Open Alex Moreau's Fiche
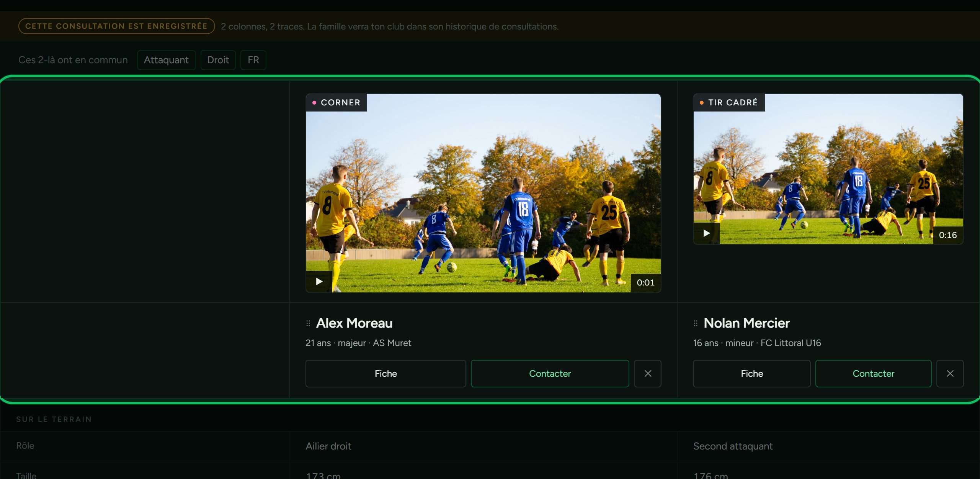980x479 pixels. point(385,374)
